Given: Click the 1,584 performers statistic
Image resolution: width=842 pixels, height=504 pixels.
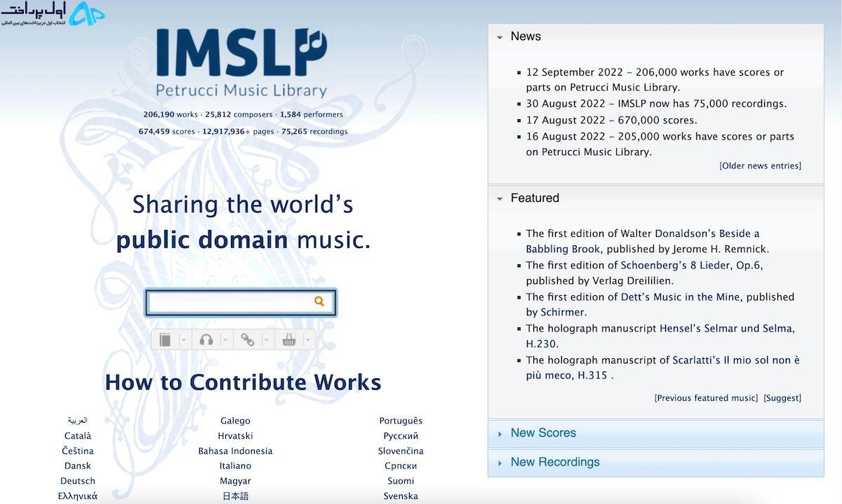Looking at the screenshot, I should (311, 114).
